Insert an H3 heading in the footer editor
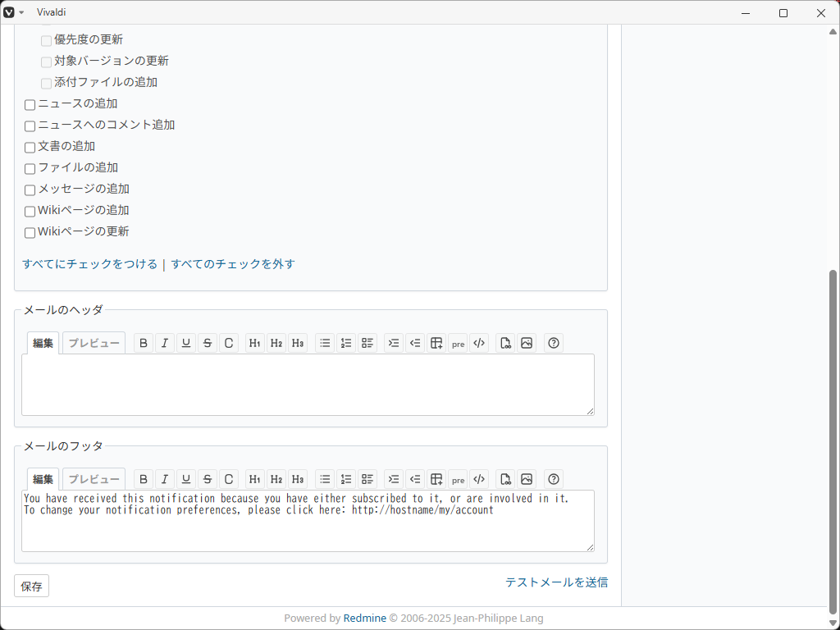Viewport: 840px width, 630px height. coord(297,479)
